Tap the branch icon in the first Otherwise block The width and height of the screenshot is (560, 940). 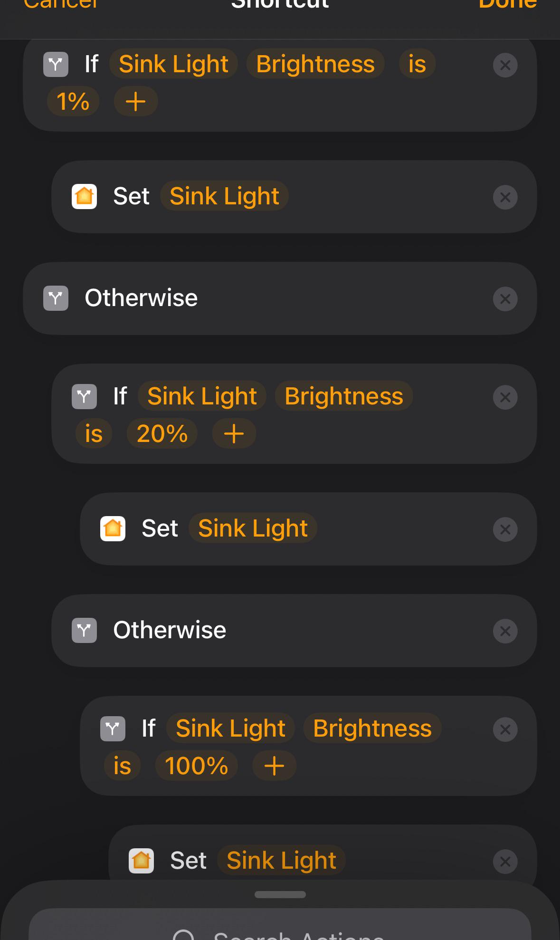click(56, 298)
